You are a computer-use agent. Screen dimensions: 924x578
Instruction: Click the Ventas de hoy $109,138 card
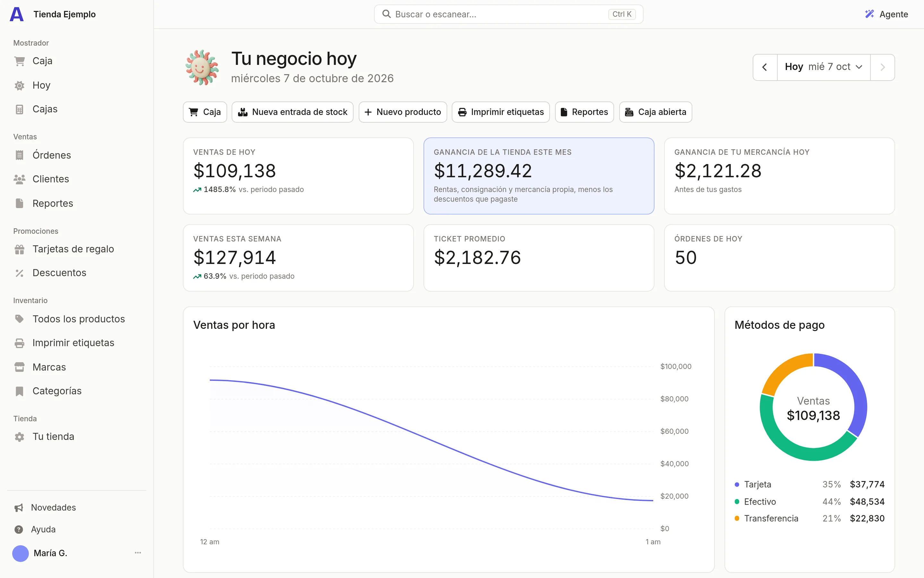(298, 176)
